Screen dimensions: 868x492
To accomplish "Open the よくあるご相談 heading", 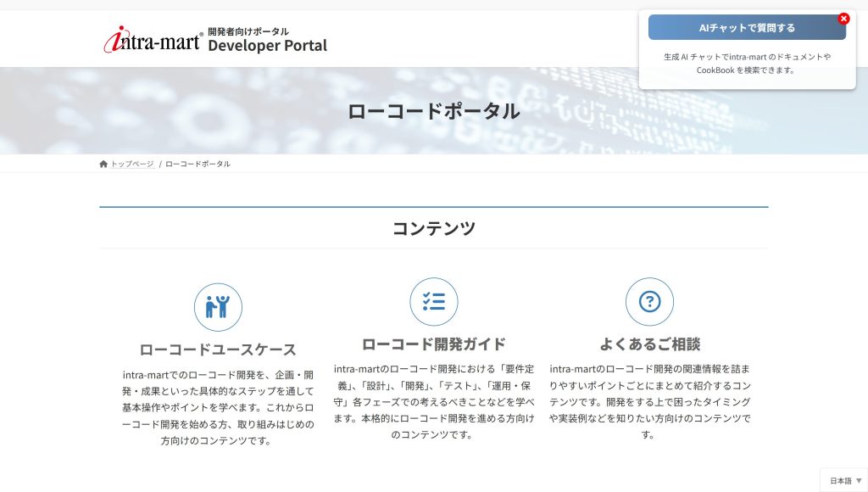I will point(649,344).
